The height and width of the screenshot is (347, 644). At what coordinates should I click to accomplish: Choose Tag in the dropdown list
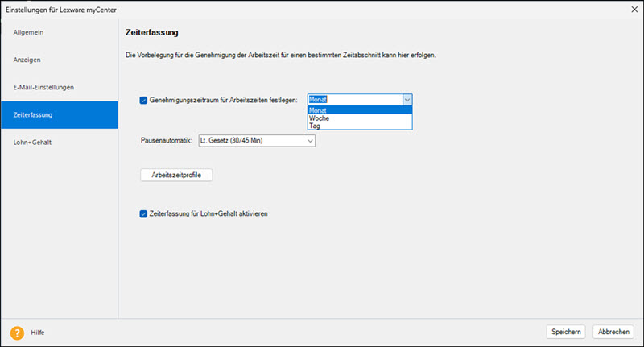tap(360, 126)
